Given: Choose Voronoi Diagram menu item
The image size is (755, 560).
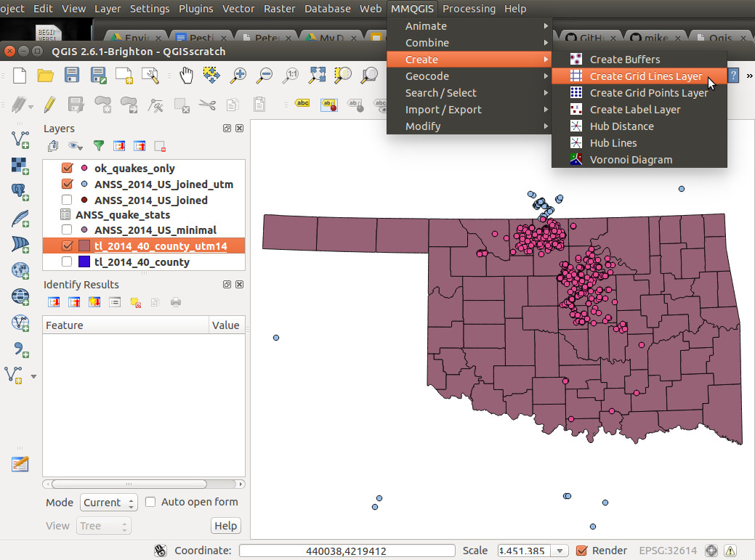Looking at the screenshot, I should tap(639, 160).
